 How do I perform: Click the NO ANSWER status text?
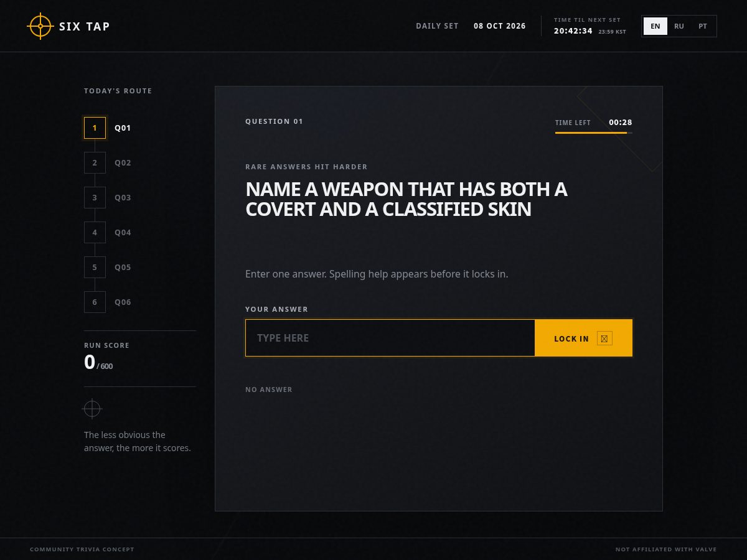click(x=269, y=390)
